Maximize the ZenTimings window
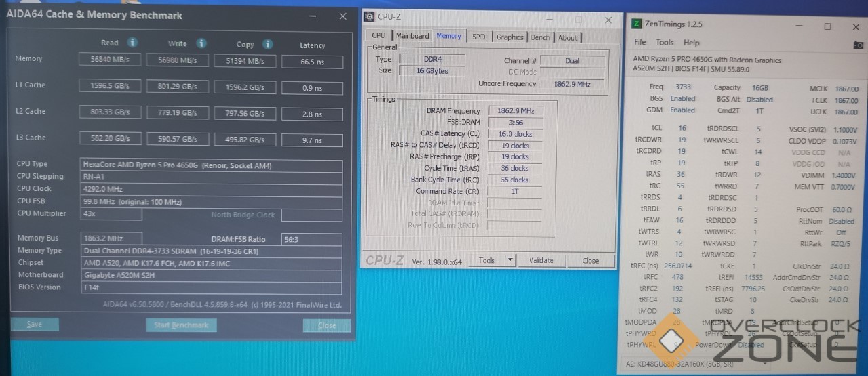868x376 pixels. 827,26
